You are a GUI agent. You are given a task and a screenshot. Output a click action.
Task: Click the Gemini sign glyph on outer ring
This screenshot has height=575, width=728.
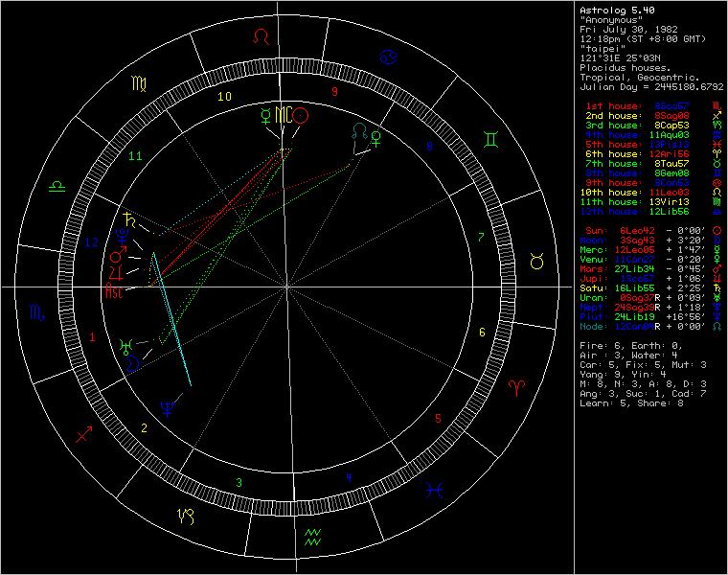tap(490, 140)
